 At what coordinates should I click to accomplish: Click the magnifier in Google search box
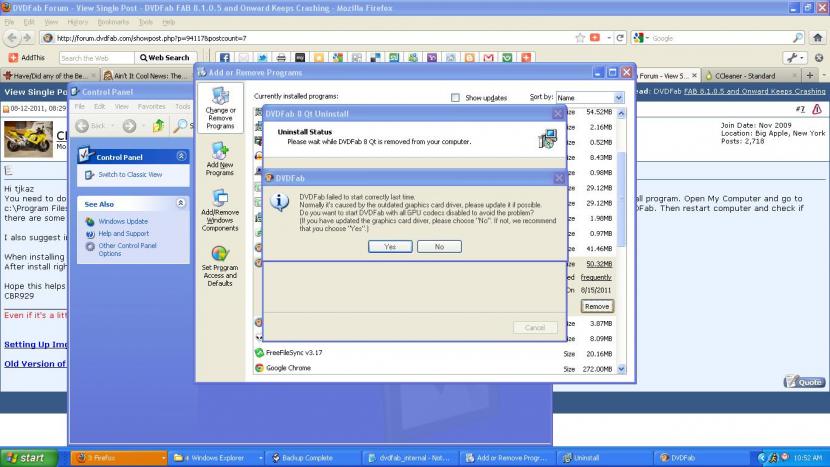click(797, 38)
